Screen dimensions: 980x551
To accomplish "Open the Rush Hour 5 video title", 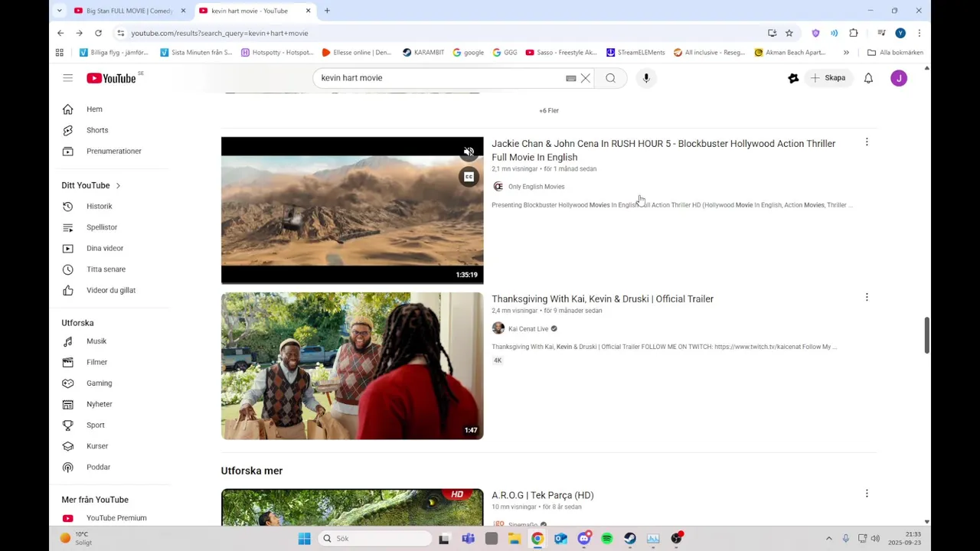I will click(663, 150).
